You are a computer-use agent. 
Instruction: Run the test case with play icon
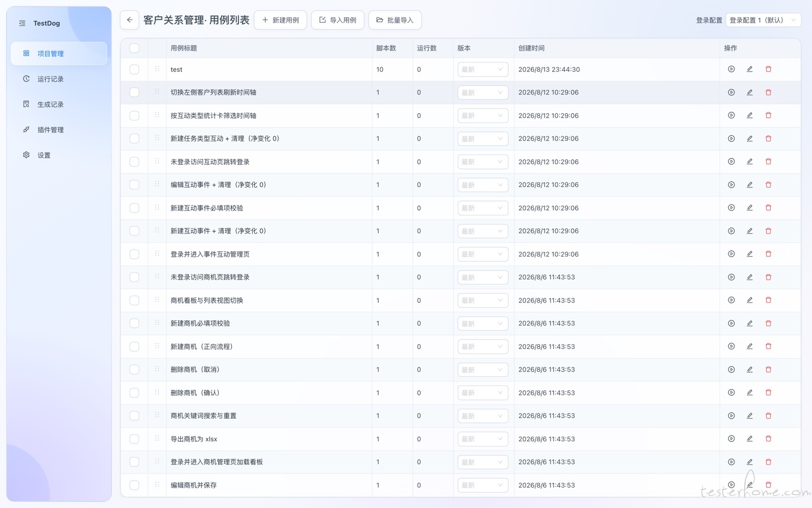pyautogui.click(x=731, y=69)
